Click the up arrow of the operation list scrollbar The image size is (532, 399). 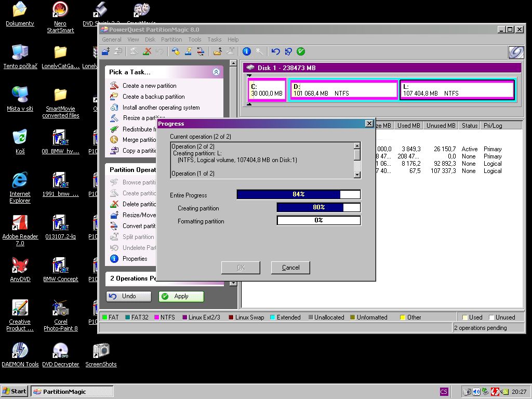(357, 145)
